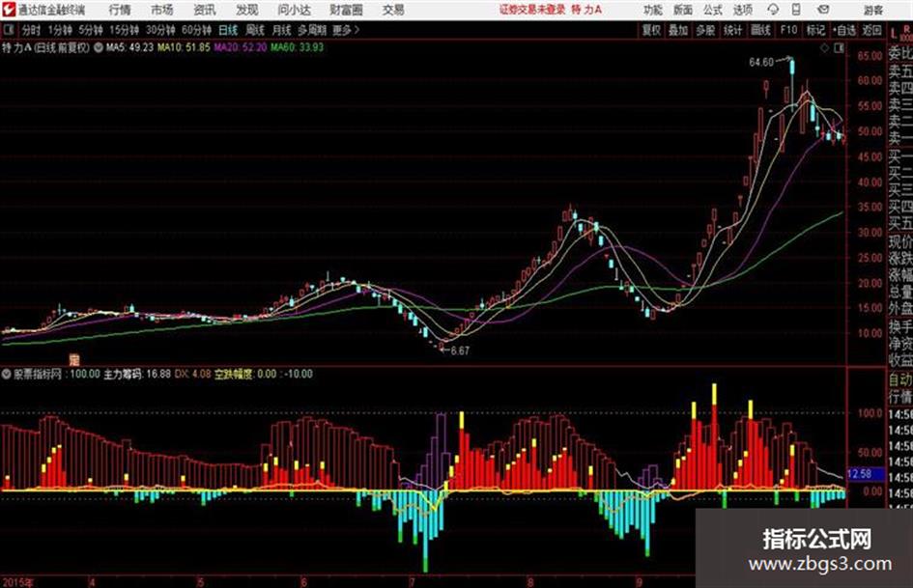This screenshot has width=913, height=588.
Task: Switch to 分时 intraday view
Action: 32,30
